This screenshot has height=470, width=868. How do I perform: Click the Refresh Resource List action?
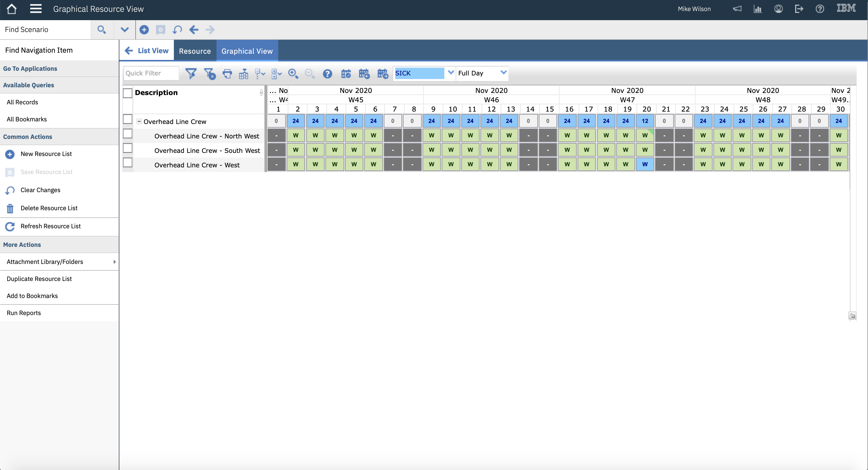51,226
